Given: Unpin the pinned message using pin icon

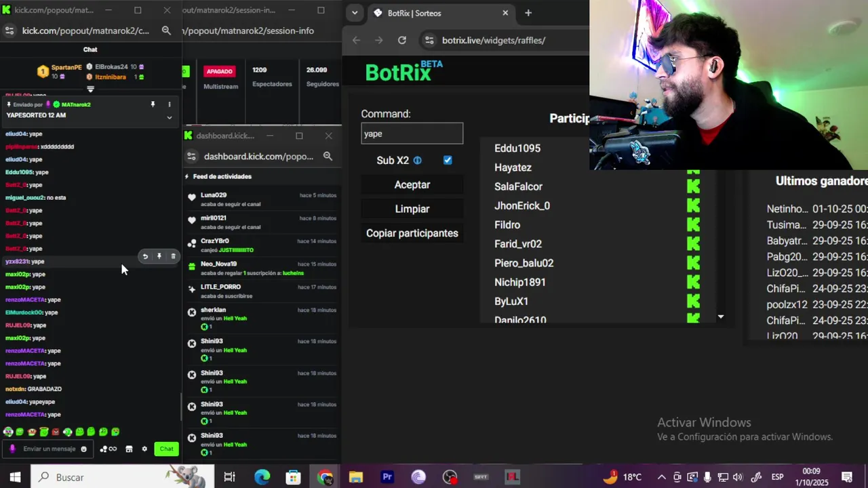Looking at the screenshot, I should pos(153,104).
